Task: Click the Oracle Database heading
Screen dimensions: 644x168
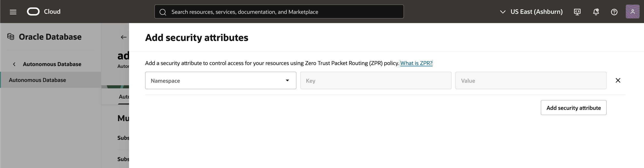Action: (50, 37)
